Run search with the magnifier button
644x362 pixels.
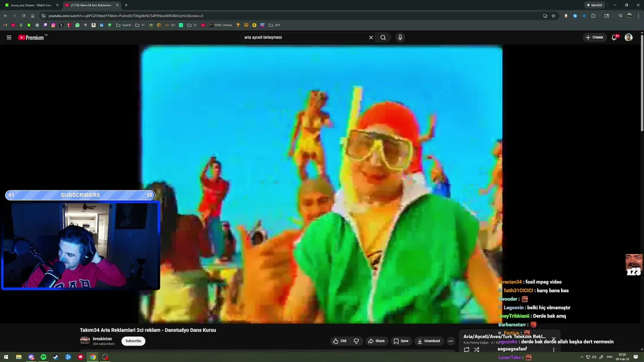pyautogui.click(x=383, y=37)
